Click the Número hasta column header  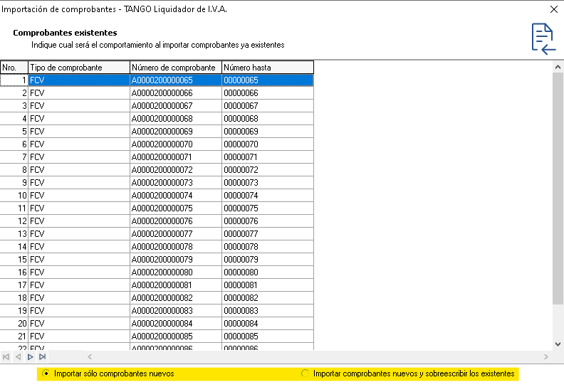coord(268,68)
